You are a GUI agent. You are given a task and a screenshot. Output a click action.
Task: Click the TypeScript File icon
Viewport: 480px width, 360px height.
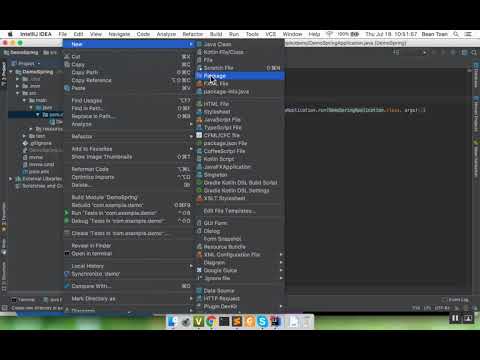[x=199, y=127]
